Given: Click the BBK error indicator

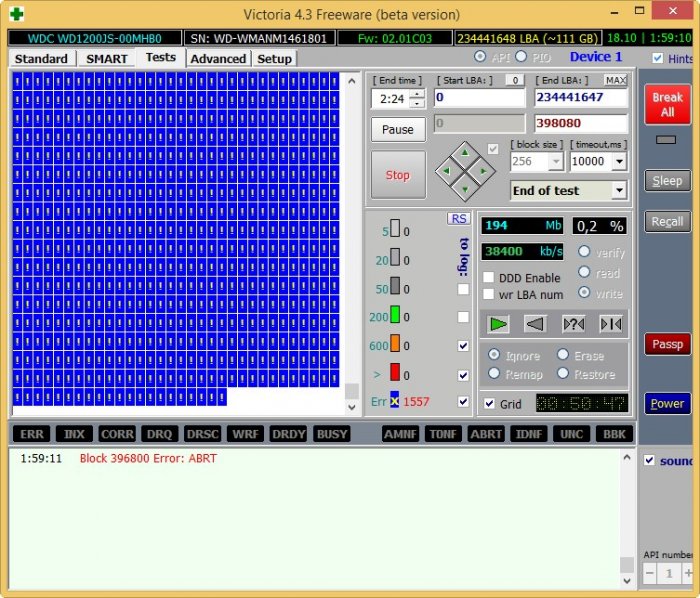Looking at the screenshot, I should pos(614,434).
